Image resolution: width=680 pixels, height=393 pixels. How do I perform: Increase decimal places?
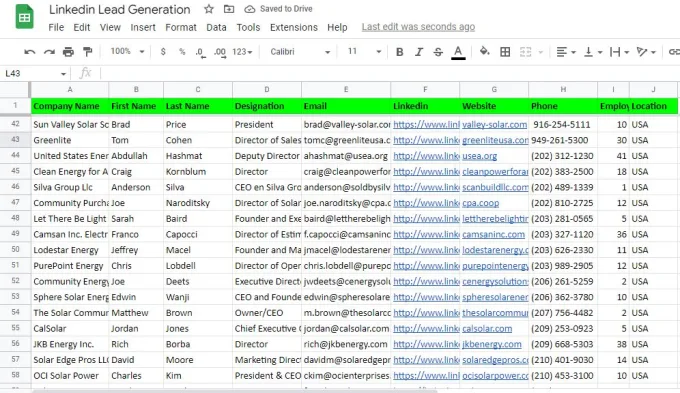point(220,52)
